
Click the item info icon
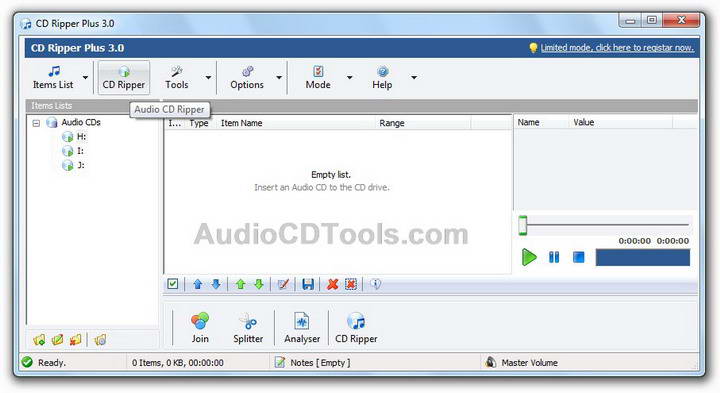tap(376, 284)
